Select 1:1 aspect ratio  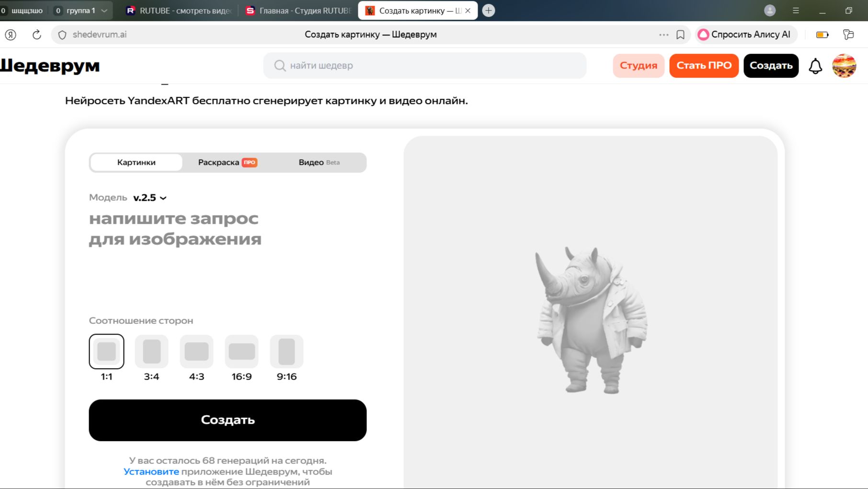pyautogui.click(x=106, y=351)
